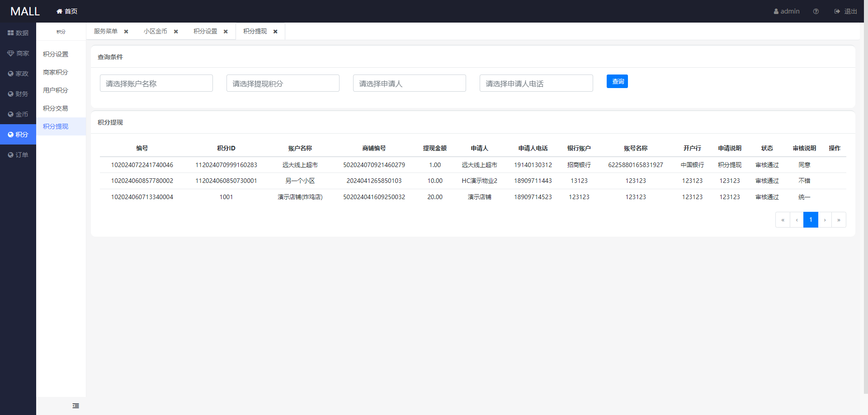Screen dimensions: 868x415
Task: Switch to the 服务菜单 tab
Action: (x=106, y=31)
